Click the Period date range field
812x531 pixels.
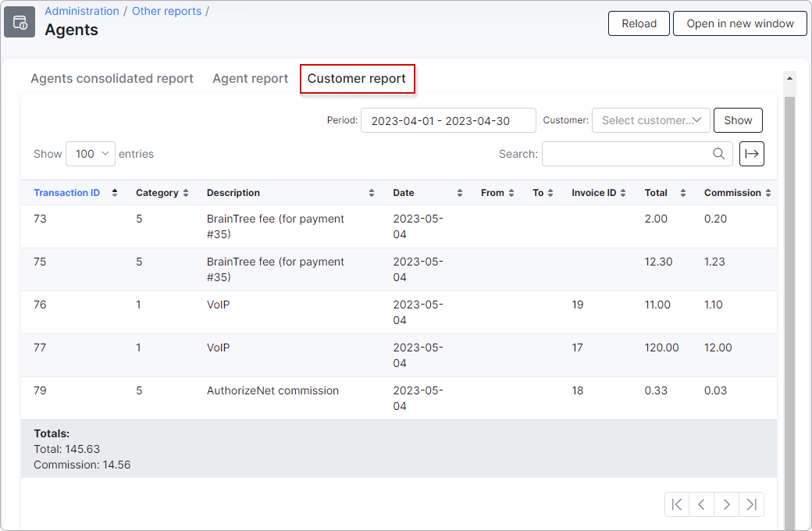[x=448, y=120]
